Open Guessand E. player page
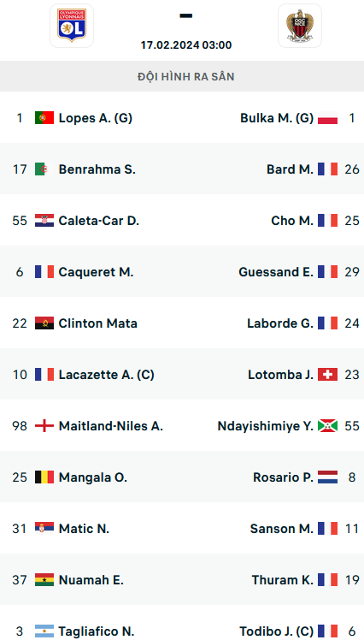This screenshot has width=364, height=640. pos(276,272)
